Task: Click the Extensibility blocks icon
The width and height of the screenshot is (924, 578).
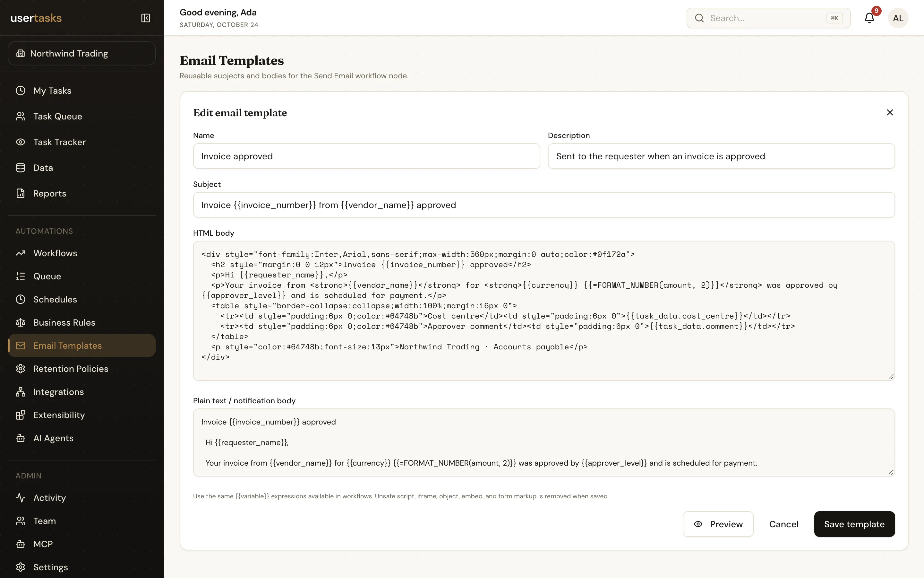Action: (x=21, y=415)
